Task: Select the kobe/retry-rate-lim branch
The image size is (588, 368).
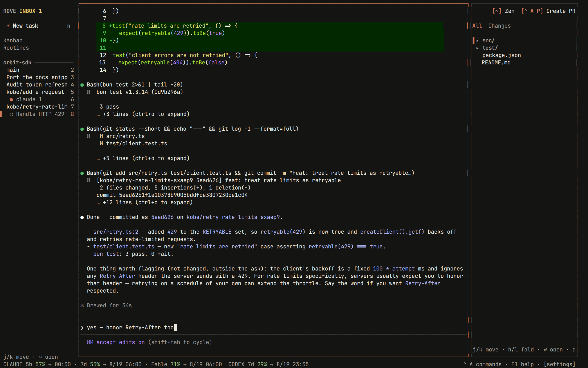Action: (39, 106)
